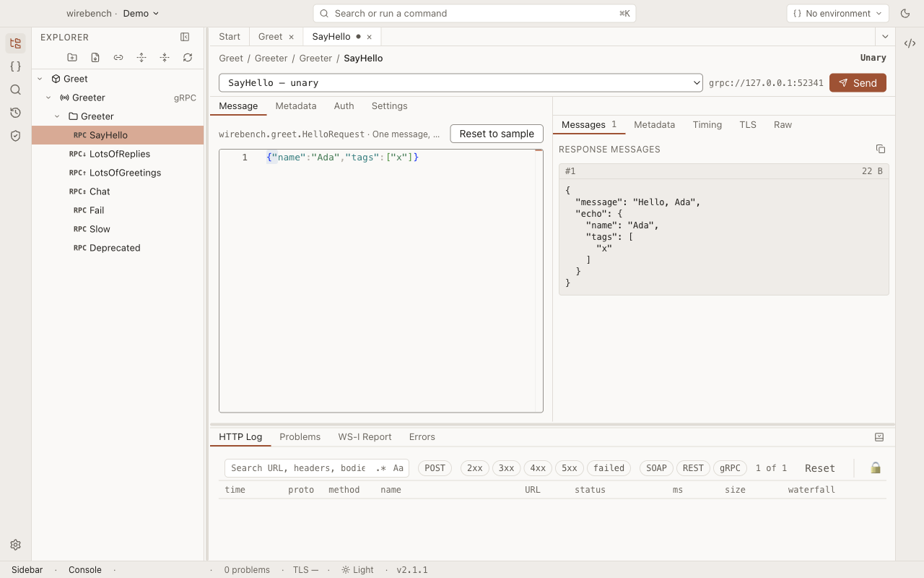Toggle regex option in log search
Screen dimensions: 924x578
pyautogui.click(x=380, y=468)
